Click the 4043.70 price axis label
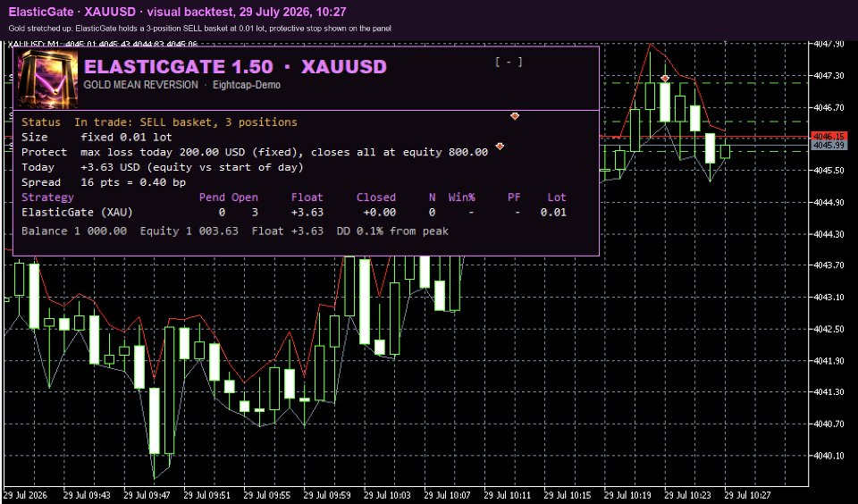 tap(829, 265)
